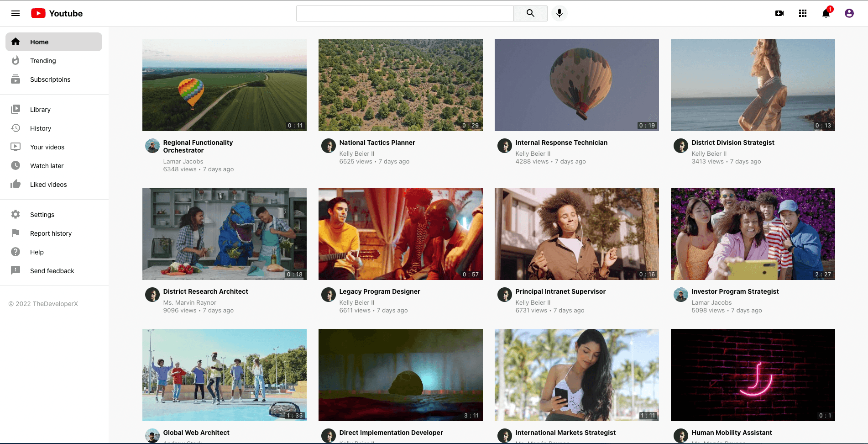
Task: Click the Report history flag icon
Action: point(16,233)
